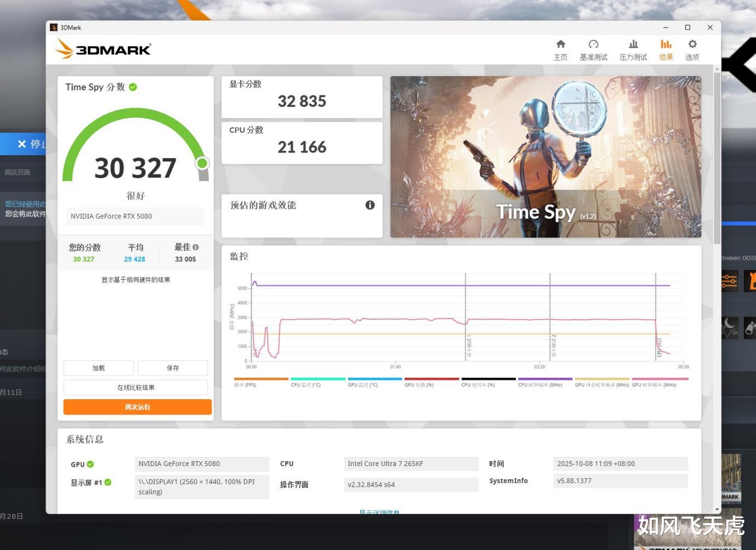Go to the 主页 home tab

(560, 50)
